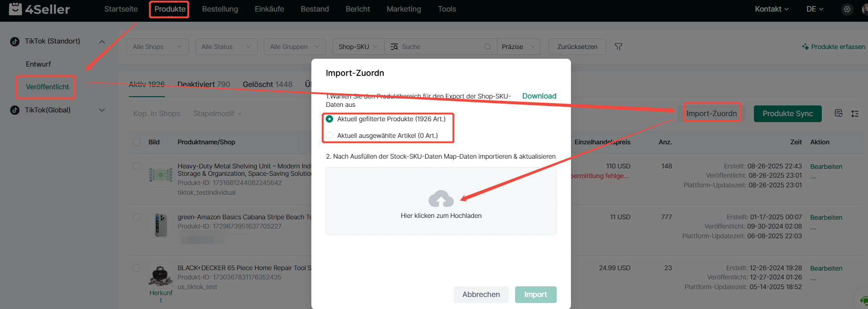Click the cloud upload icon
Image resolution: width=868 pixels, height=309 pixels.
(x=441, y=198)
